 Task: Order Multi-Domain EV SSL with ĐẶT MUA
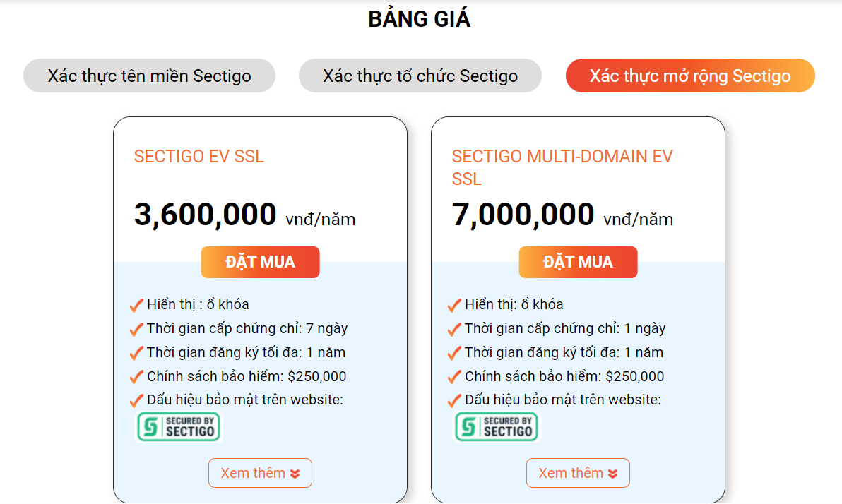coord(578,262)
